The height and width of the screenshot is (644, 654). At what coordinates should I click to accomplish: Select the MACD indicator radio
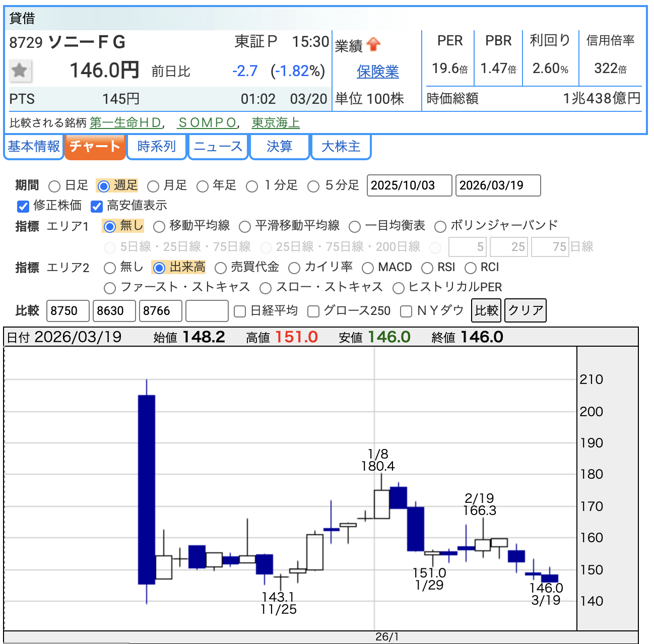[x=368, y=268]
